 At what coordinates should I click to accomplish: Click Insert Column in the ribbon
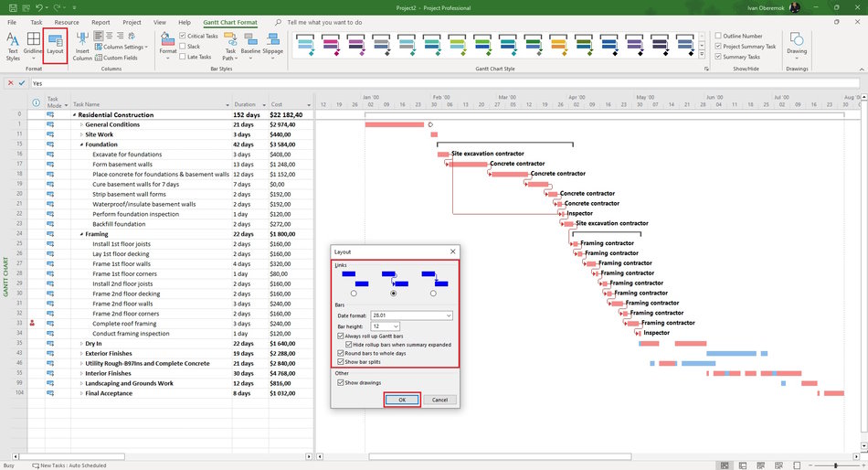82,47
